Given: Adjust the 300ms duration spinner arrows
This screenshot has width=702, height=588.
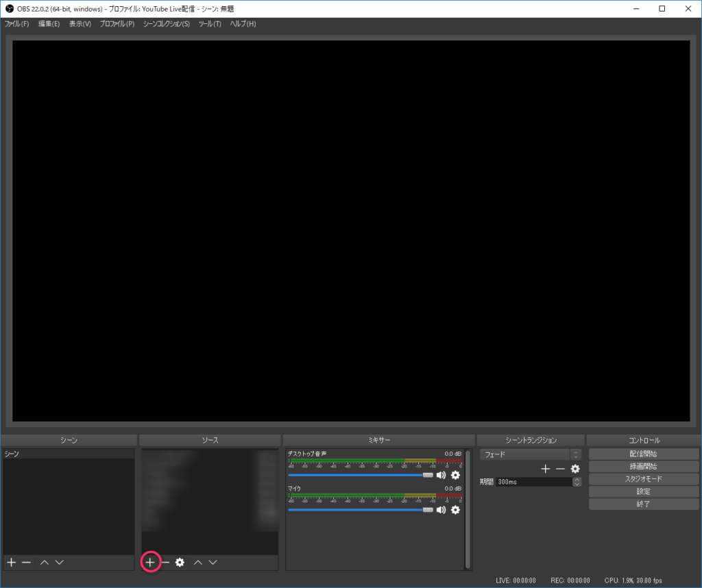Looking at the screenshot, I should tap(577, 482).
